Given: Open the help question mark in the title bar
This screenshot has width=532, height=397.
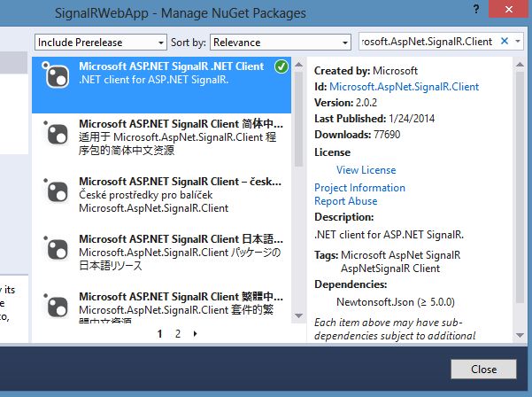Looking at the screenshot, I should point(476,9).
